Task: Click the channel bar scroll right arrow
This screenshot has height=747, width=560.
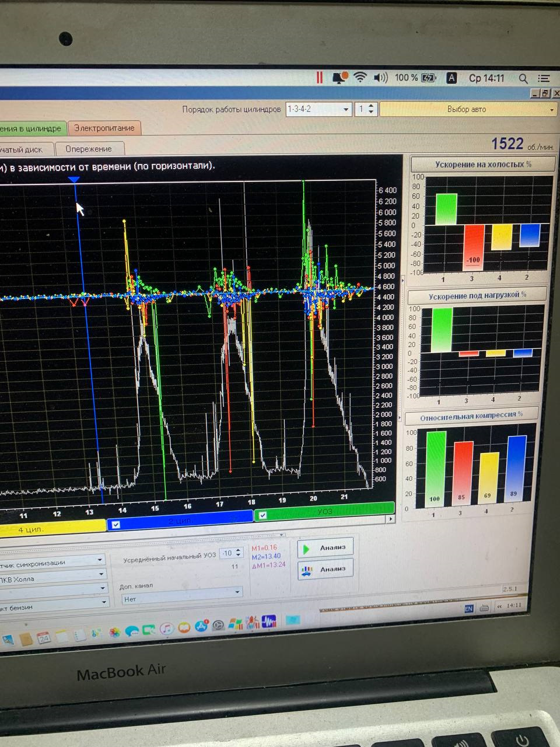Action: [390, 518]
